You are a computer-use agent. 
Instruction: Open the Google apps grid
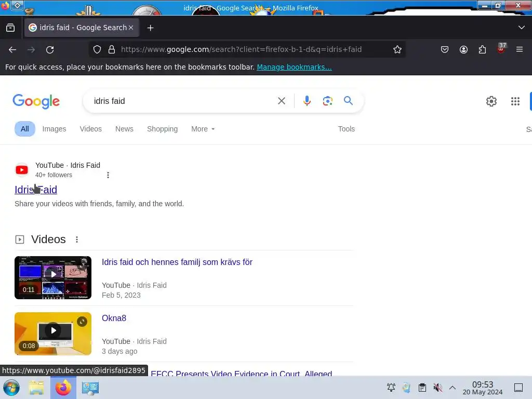(515, 101)
